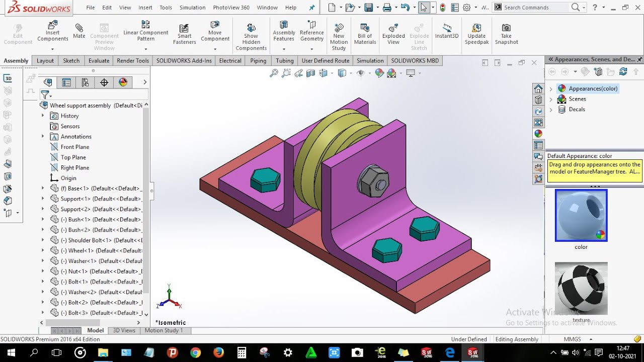The image size is (644, 362).
Task: Click the Insert Components tool
Action: click(53, 32)
